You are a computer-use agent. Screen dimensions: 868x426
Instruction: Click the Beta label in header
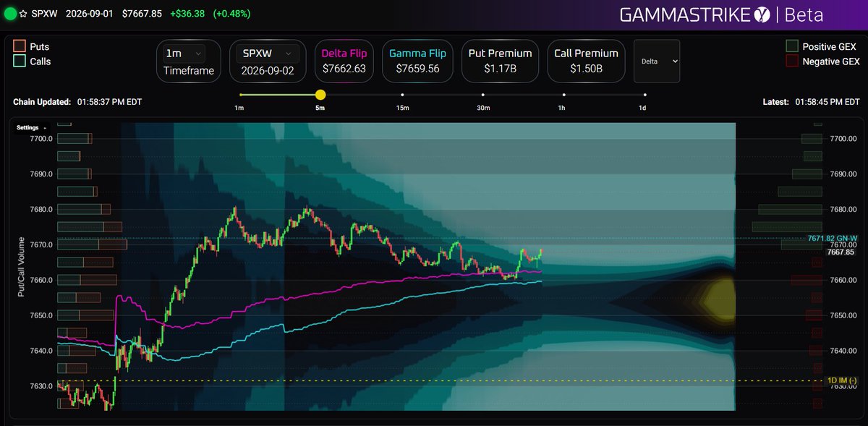click(803, 14)
